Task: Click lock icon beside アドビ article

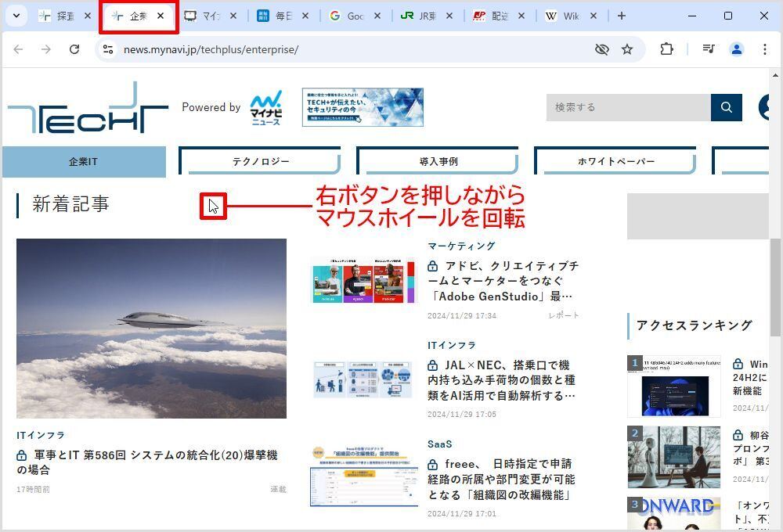Action: [x=433, y=267]
